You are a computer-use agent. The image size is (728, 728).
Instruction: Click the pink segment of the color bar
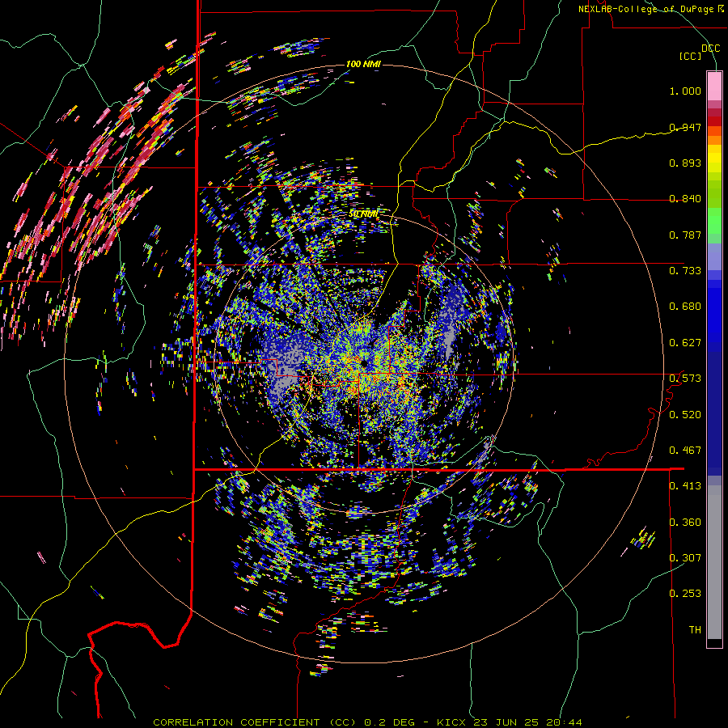tap(714, 86)
